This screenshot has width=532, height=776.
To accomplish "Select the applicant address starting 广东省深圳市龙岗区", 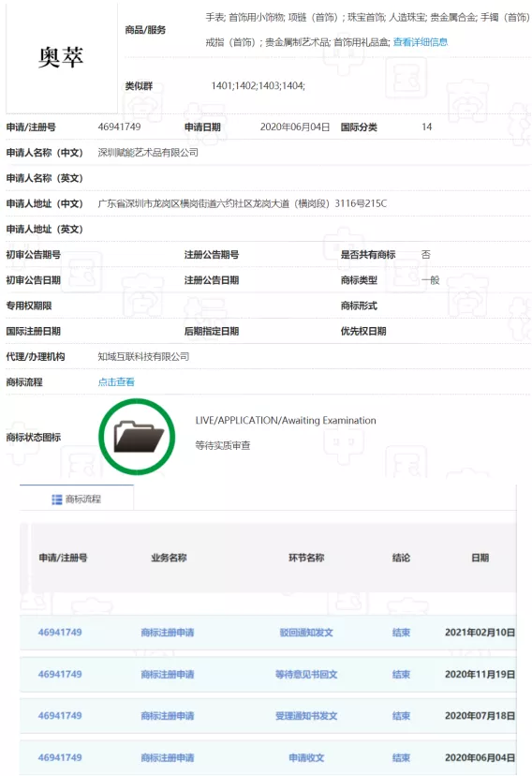I will coord(243,203).
